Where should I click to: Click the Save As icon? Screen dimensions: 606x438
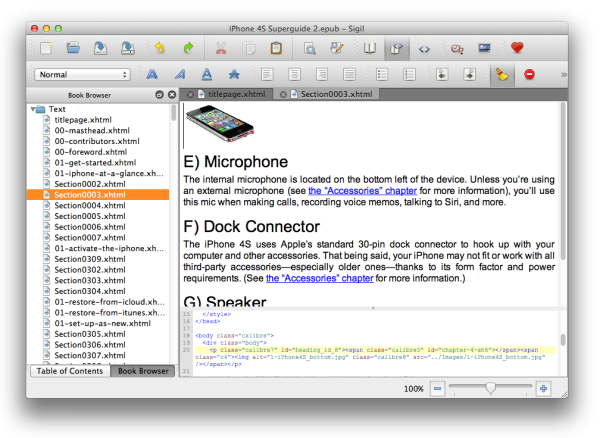[128, 48]
